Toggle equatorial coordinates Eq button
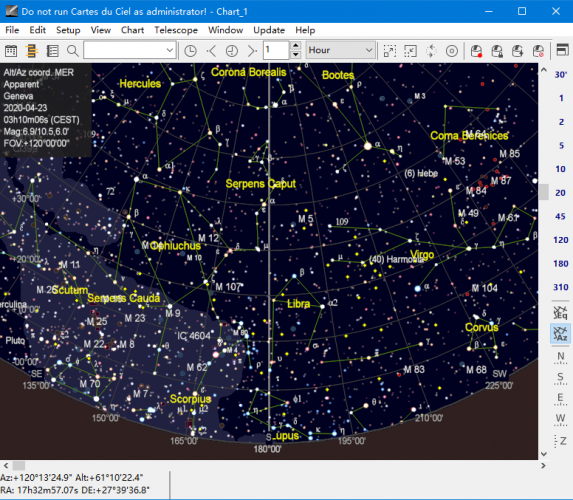This screenshot has width=573, height=500. point(560,312)
